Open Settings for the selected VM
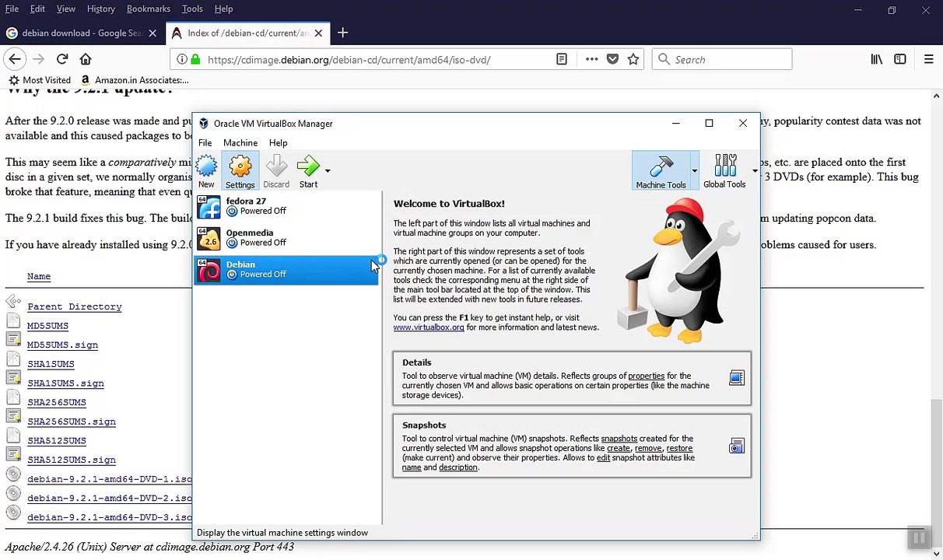Image resolution: width=943 pixels, height=560 pixels. [240, 171]
